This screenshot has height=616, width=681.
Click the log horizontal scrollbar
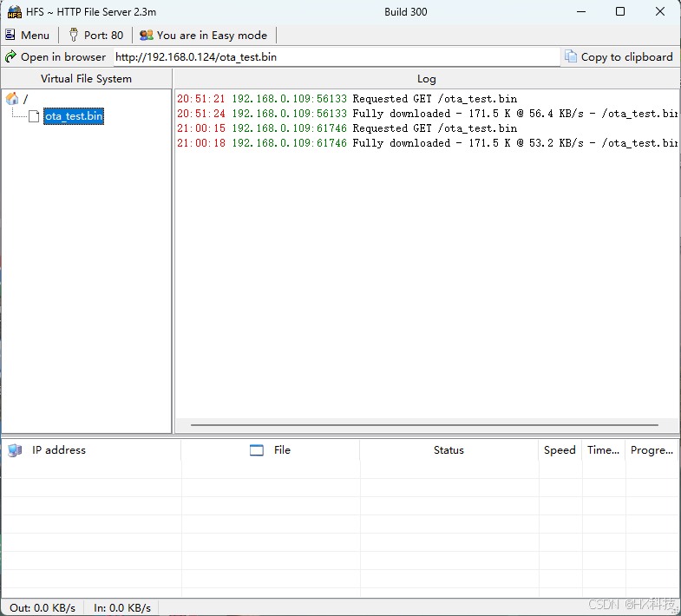pyautogui.click(x=424, y=425)
